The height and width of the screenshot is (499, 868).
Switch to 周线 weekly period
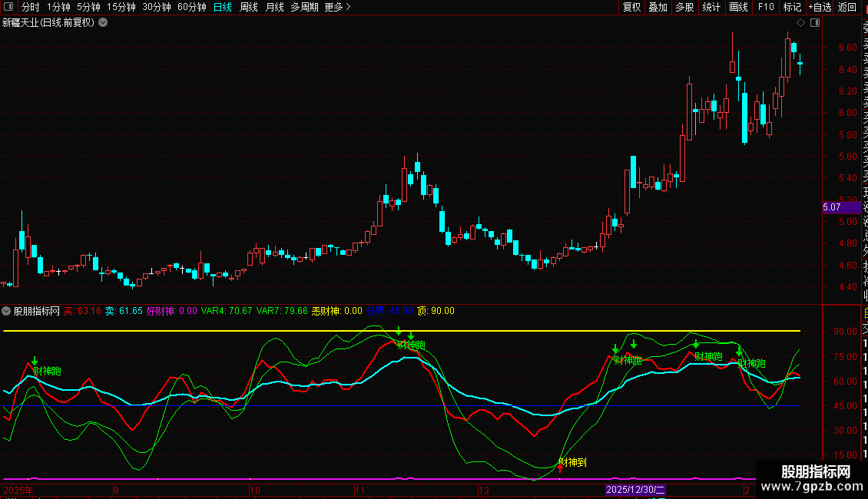coord(249,7)
